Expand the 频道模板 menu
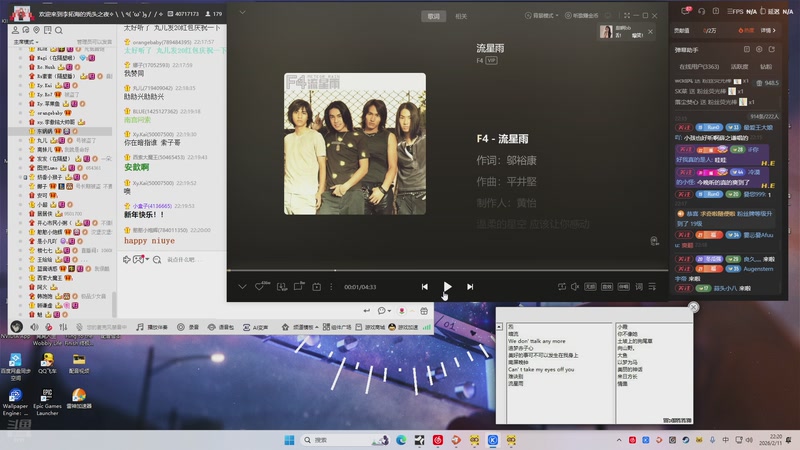800x450 pixels. tap(299, 327)
